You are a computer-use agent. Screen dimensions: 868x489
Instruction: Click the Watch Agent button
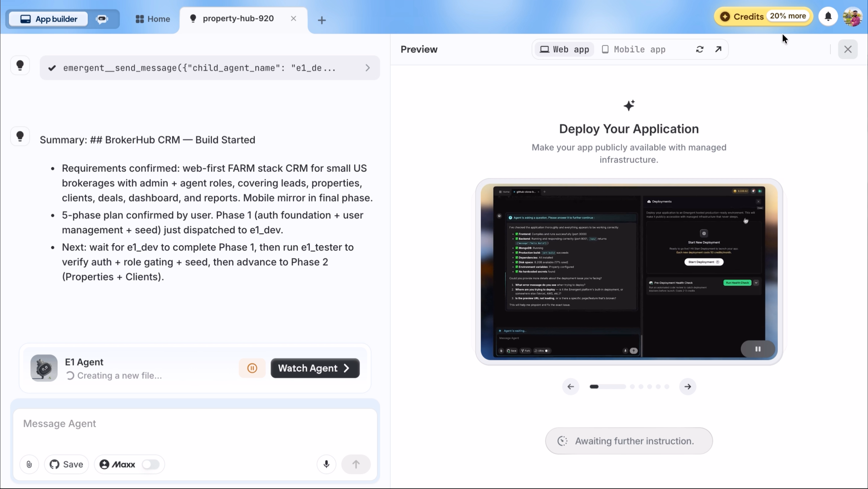click(x=315, y=368)
